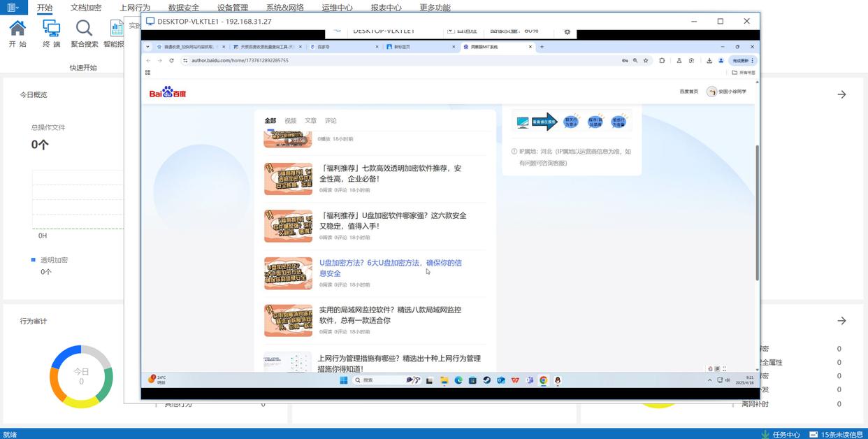Select the 视频 content filter tab
Image resolution: width=868 pixels, height=439 pixels.
(290, 121)
